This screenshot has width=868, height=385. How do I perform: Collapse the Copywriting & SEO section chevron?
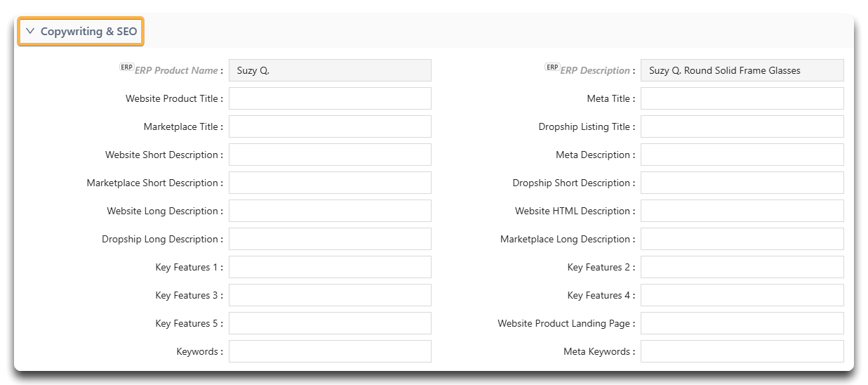pyautogui.click(x=30, y=32)
